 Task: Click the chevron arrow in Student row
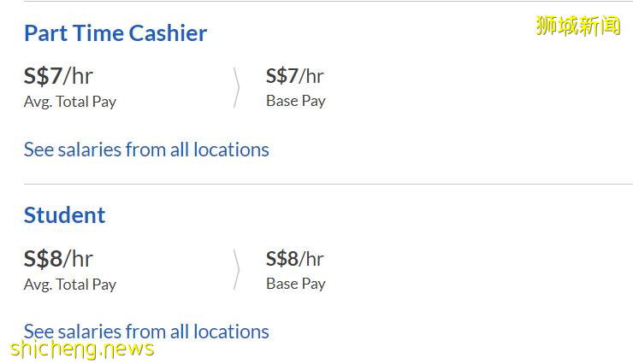(x=236, y=270)
